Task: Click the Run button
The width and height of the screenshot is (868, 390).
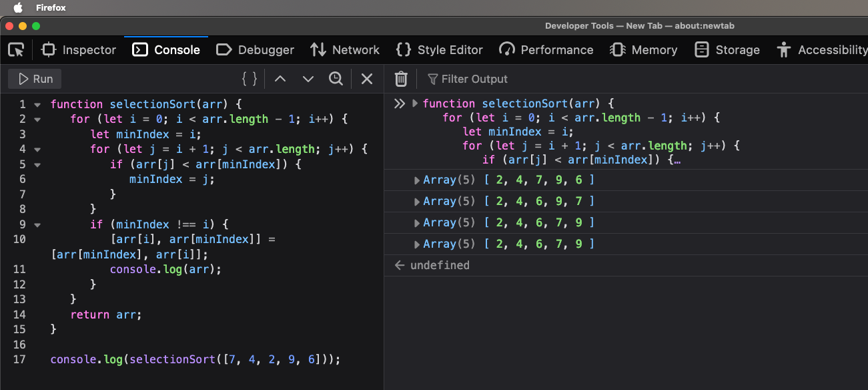Action: (x=35, y=79)
